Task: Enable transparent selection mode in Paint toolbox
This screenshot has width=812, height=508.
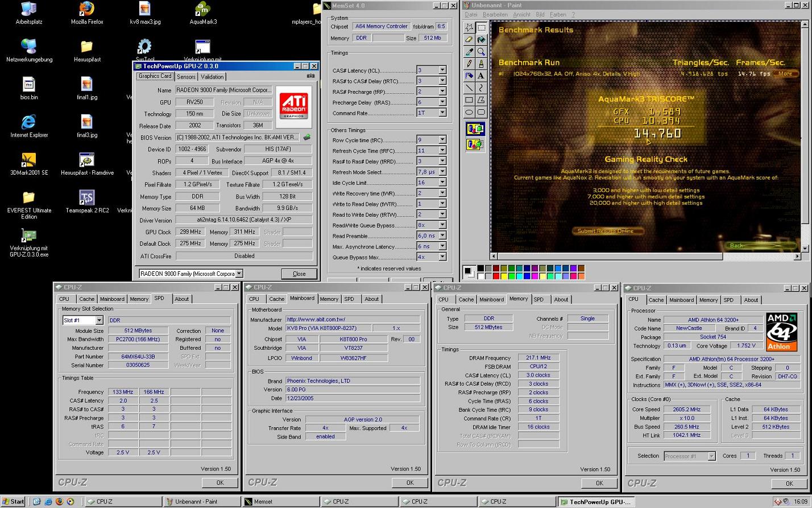Action: (475, 144)
